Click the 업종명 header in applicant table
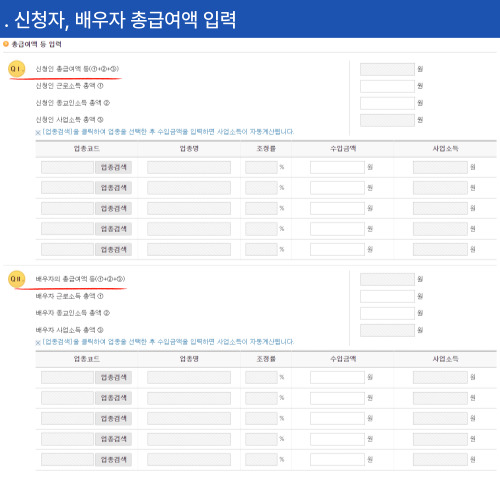This screenshot has width=500, height=500. click(x=189, y=149)
